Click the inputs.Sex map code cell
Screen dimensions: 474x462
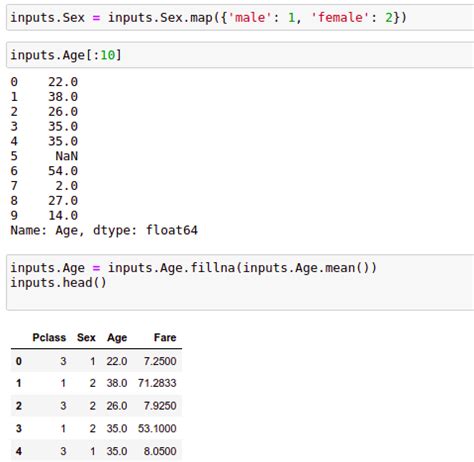pos(240,18)
